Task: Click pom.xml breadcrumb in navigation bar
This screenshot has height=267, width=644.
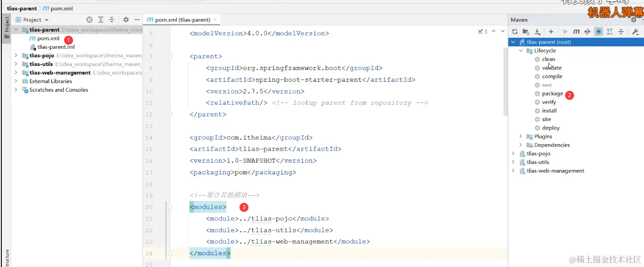Action: [58, 9]
